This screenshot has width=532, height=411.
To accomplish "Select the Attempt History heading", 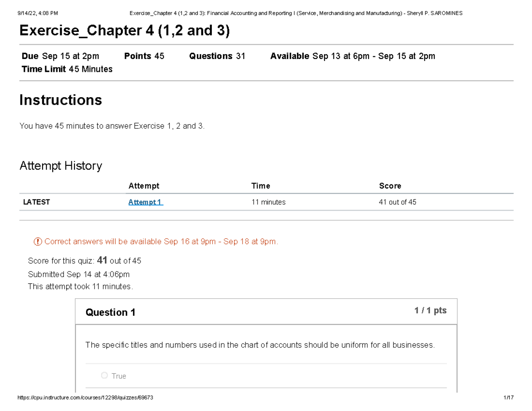I will pos(61,166).
